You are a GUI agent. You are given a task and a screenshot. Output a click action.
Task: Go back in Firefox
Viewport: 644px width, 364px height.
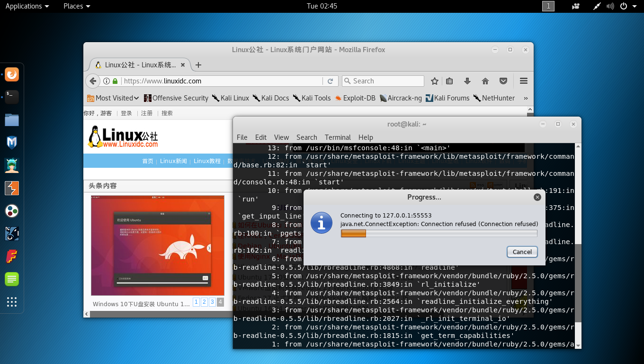pos(93,81)
